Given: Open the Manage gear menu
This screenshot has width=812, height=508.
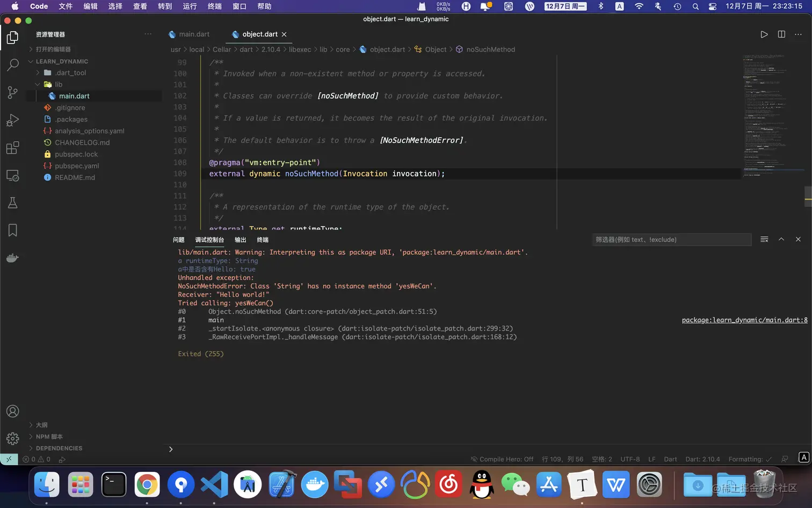Looking at the screenshot, I should click(12, 439).
